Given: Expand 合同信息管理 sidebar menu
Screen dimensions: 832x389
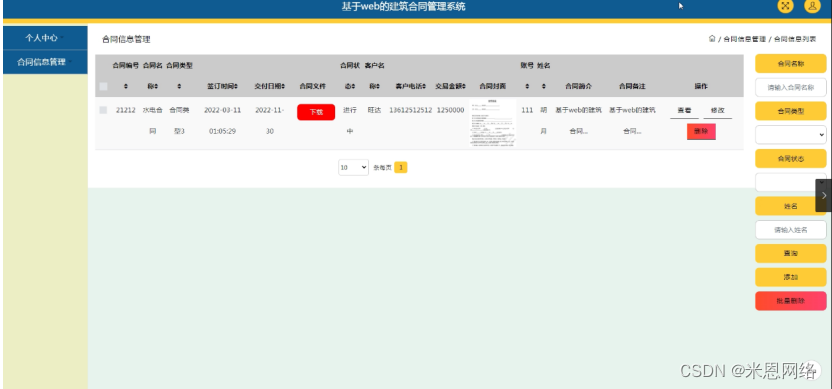Looking at the screenshot, I should point(45,62).
